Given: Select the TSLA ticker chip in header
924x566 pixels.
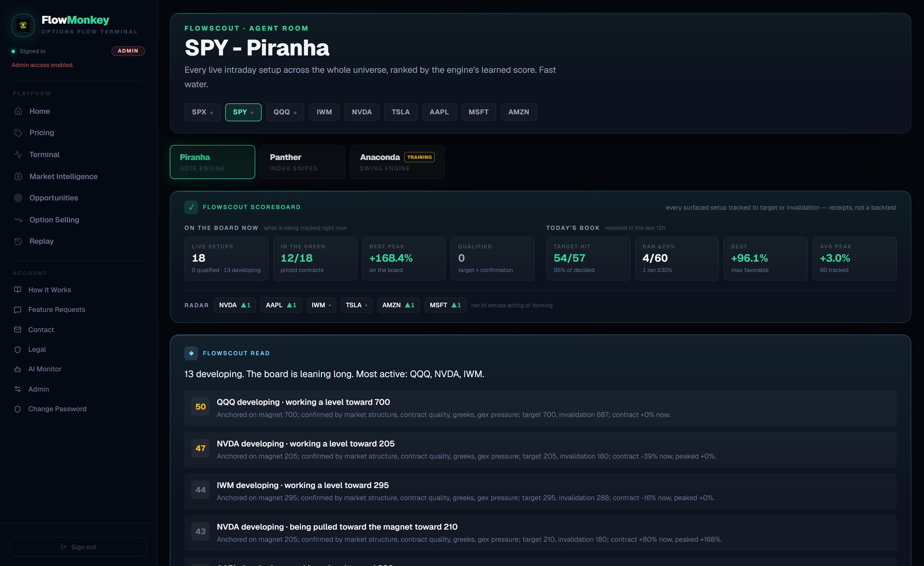Looking at the screenshot, I should 401,112.
